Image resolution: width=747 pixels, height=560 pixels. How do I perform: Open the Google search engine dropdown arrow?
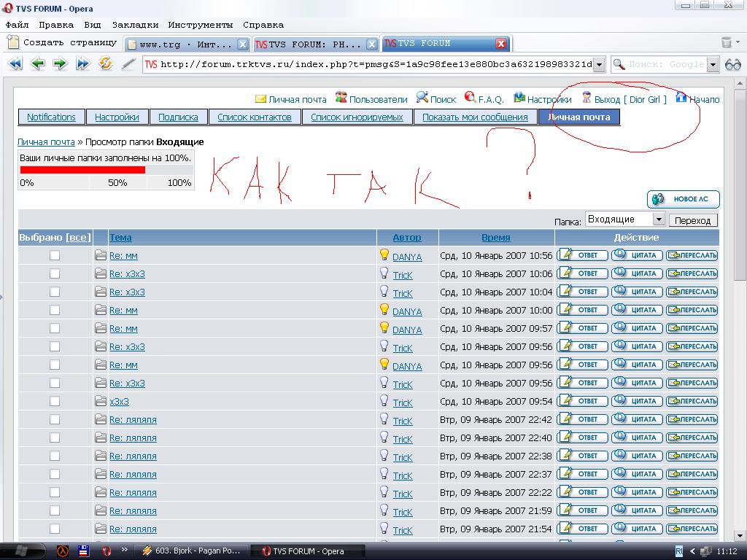coord(713,64)
